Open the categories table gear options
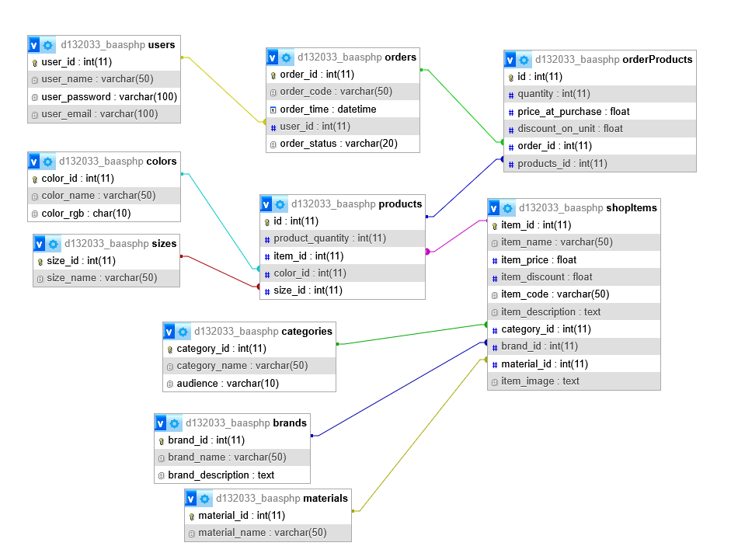731x560 pixels. click(x=183, y=332)
